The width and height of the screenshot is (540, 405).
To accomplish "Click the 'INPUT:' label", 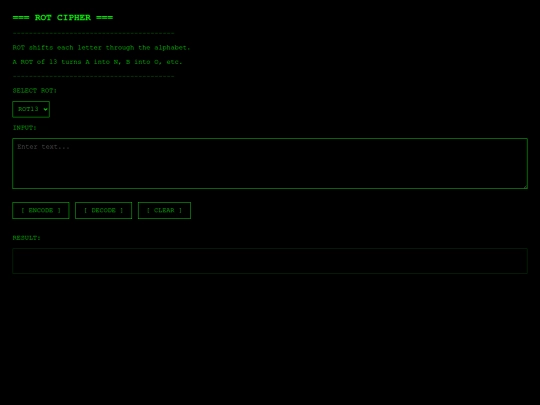I will [24, 128].
